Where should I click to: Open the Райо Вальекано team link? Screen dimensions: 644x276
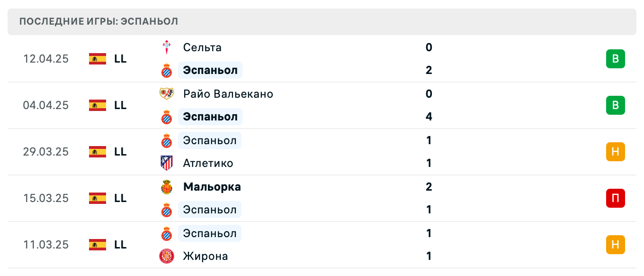pyautogui.click(x=228, y=94)
